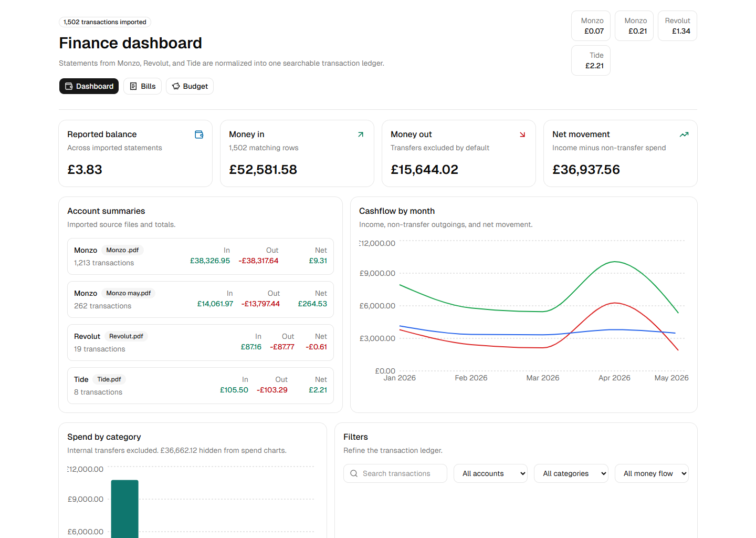Click the £3.83 Reported balance value
The width and height of the screenshot is (756, 538).
pos(85,170)
